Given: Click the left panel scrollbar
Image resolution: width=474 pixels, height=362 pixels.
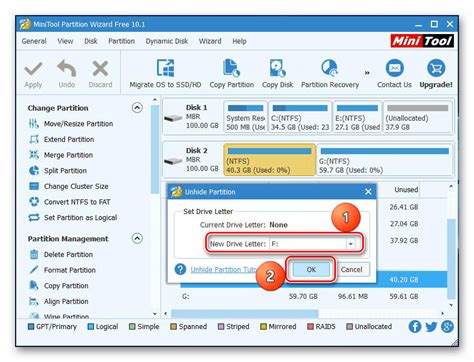Looking at the screenshot, I should point(154,150).
